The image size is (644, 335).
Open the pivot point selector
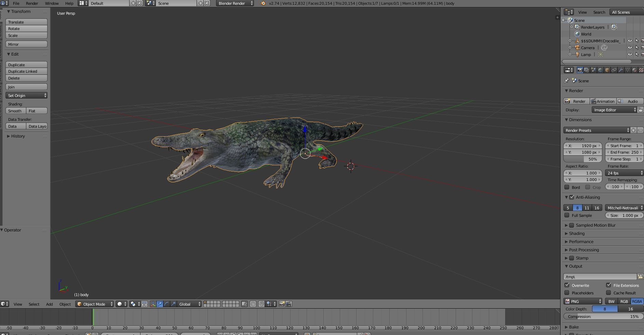[135, 304]
